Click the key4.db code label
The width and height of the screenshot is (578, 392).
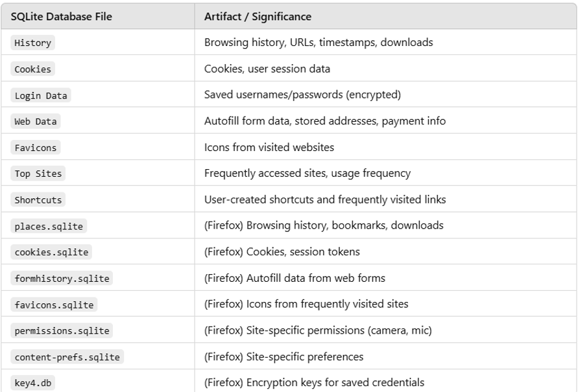[x=32, y=383]
